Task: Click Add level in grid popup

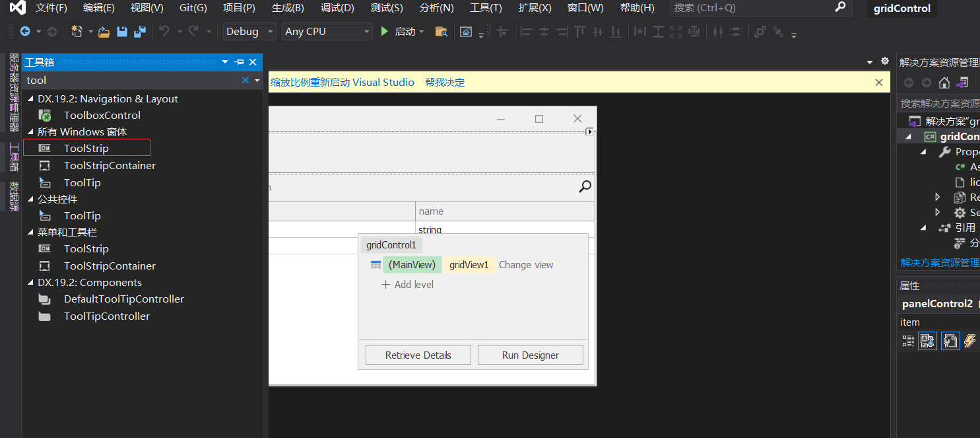Action: 407,285
